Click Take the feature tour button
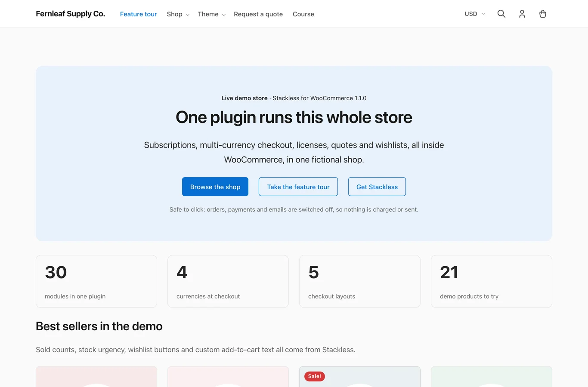Image resolution: width=588 pixels, height=387 pixels. pyautogui.click(x=298, y=187)
